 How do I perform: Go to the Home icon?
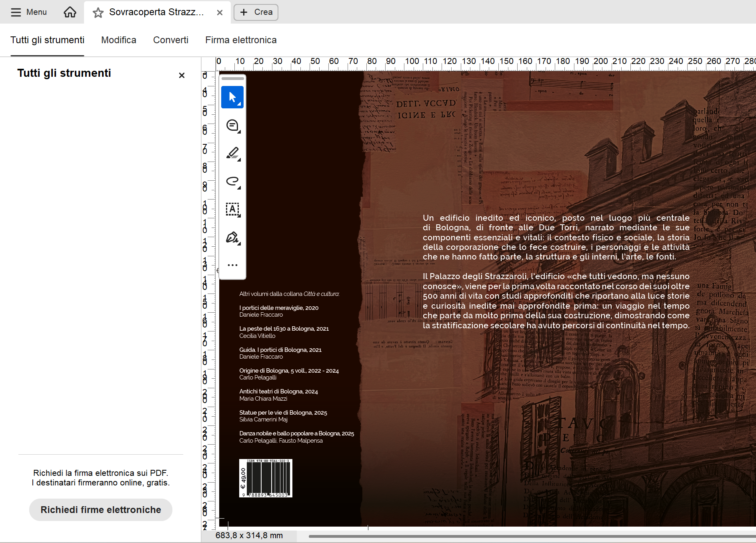70,12
